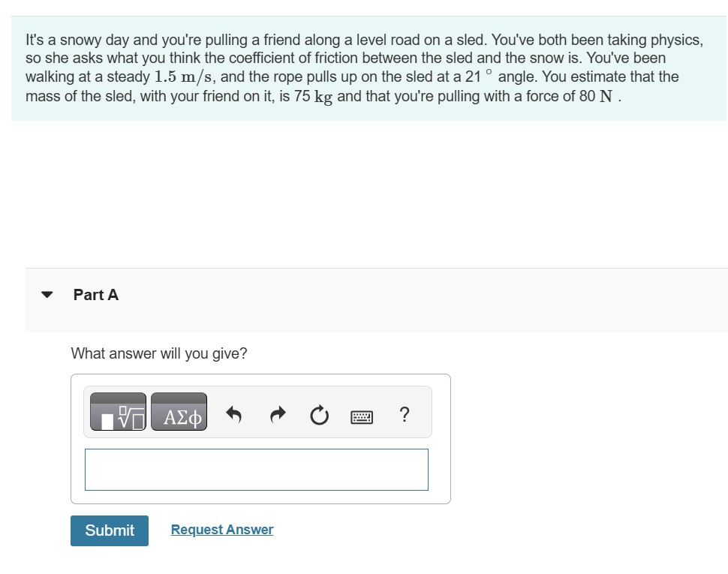Toggle Part A visibility with its arrow
Viewport: 728px width, 574px height.
(47, 295)
